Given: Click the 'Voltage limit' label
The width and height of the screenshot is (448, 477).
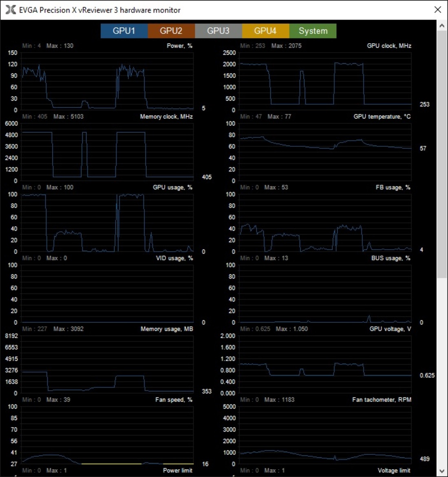Looking at the screenshot, I should [394, 470].
